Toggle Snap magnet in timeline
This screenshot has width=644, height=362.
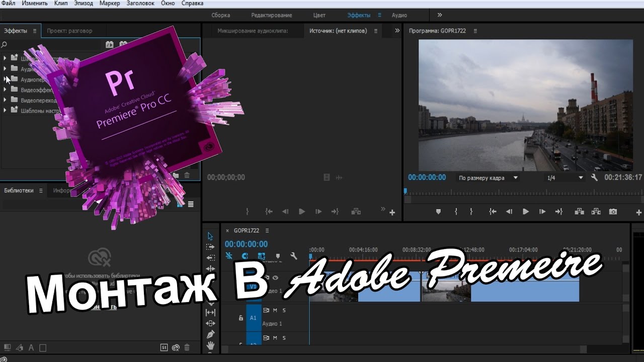(x=245, y=256)
